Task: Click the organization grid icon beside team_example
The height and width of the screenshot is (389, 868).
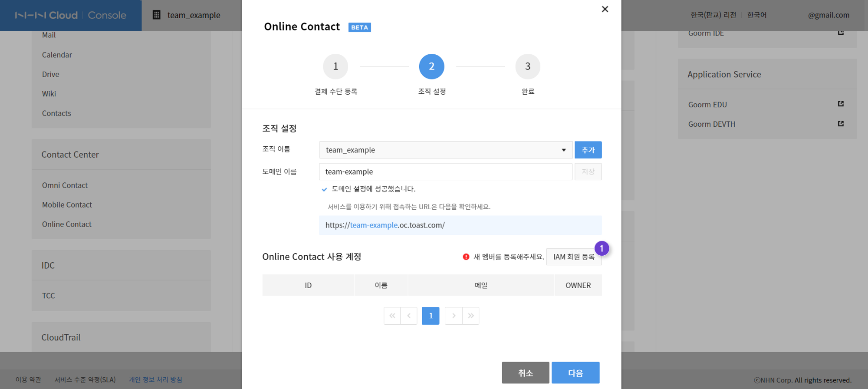Action: [157, 15]
